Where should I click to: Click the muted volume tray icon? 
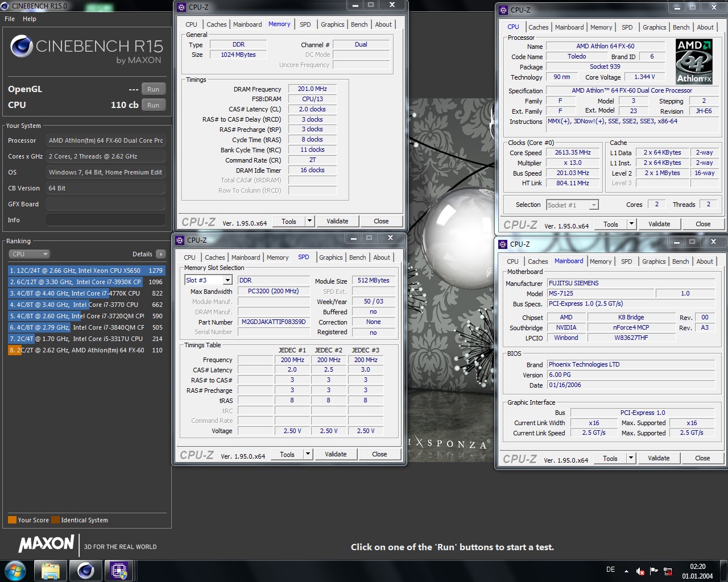(x=640, y=571)
